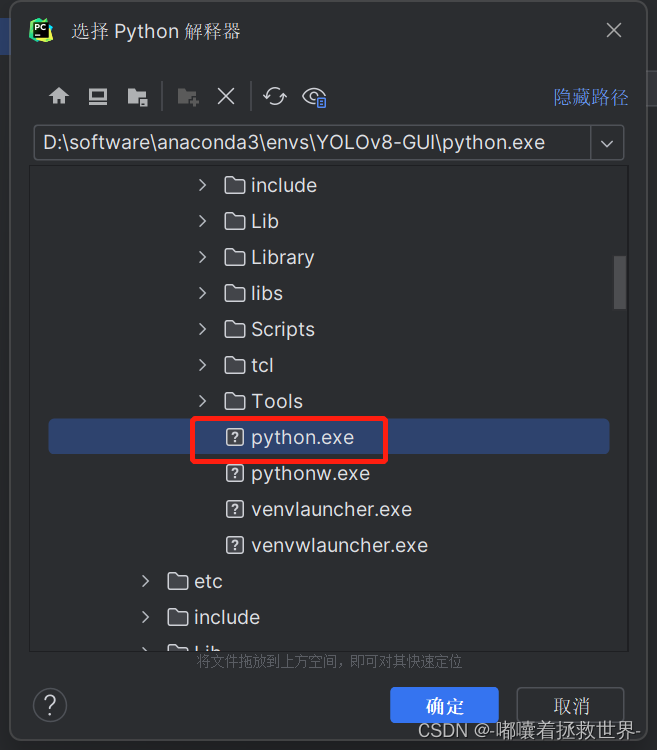The width and height of the screenshot is (657, 750).
Task: Open help with the question mark button
Action: pyautogui.click(x=50, y=705)
